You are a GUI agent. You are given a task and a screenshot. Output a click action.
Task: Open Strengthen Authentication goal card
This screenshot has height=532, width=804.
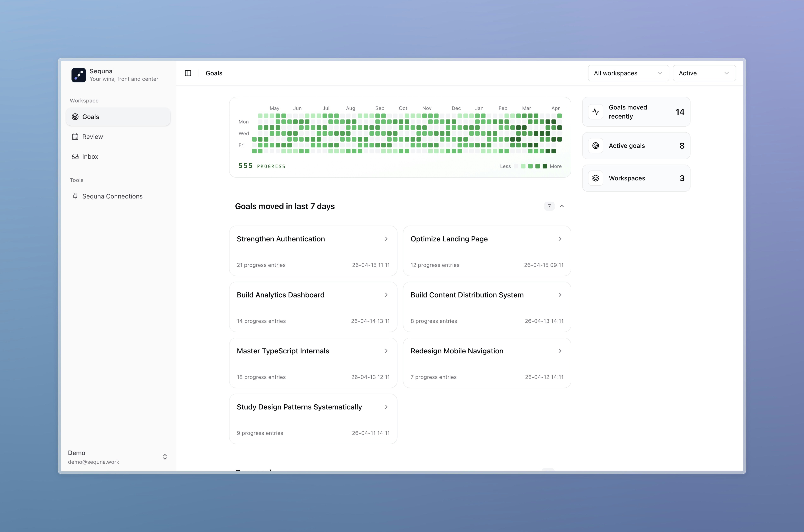point(313,251)
